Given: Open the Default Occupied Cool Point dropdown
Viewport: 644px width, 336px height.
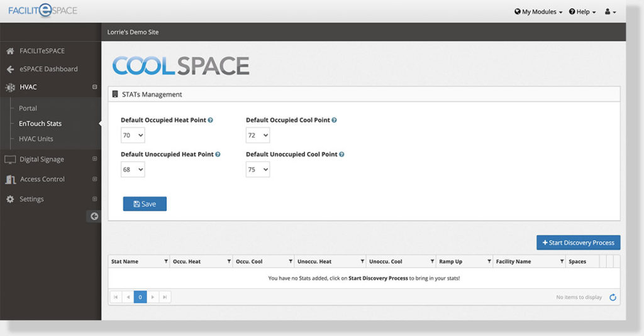Looking at the screenshot, I should pos(258,136).
